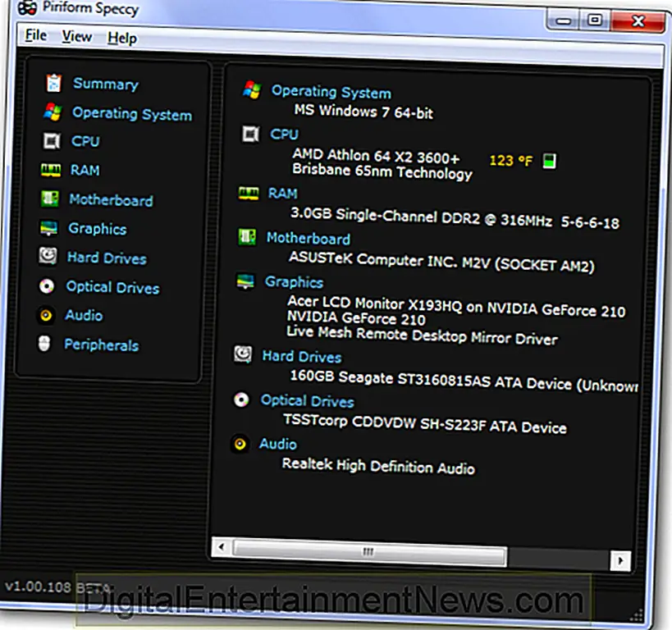Show RAM details from sidebar
This screenshot has height=630, width=672.
coord(85,170)
